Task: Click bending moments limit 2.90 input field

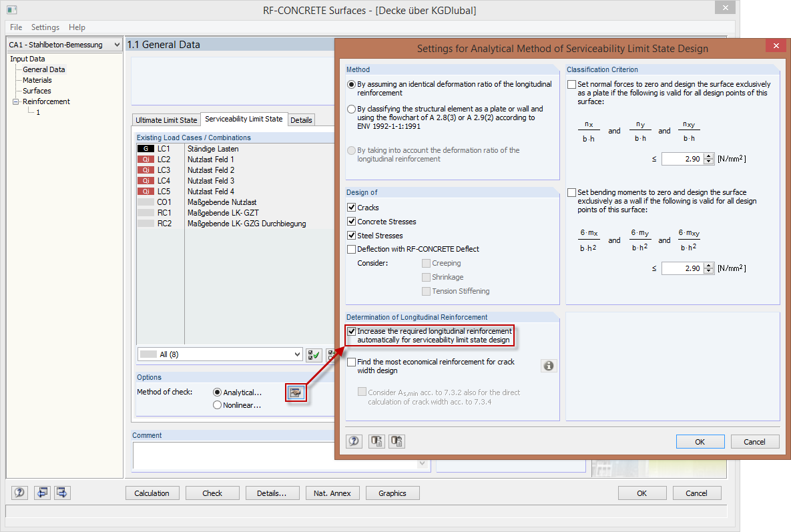Action: click(x=683, y=268)
